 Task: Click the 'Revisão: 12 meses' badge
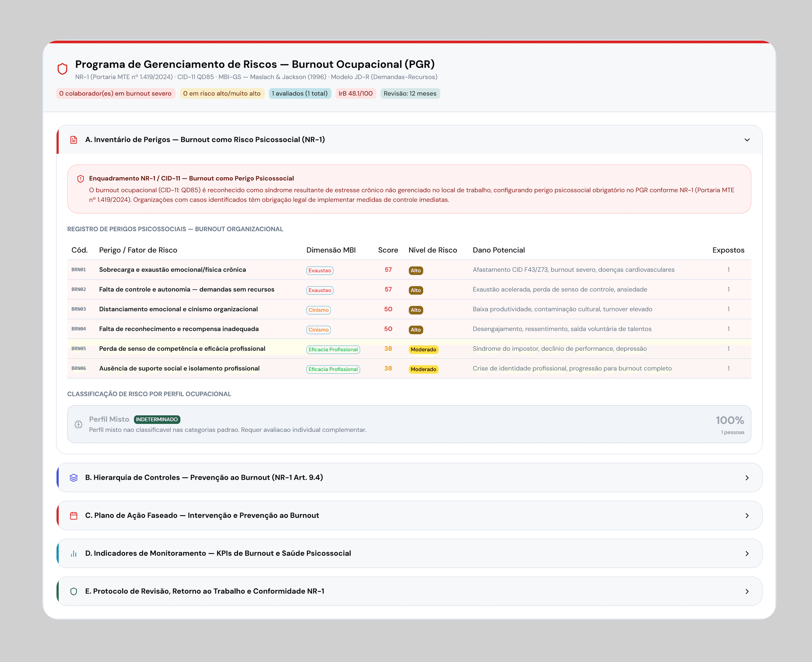410,93
